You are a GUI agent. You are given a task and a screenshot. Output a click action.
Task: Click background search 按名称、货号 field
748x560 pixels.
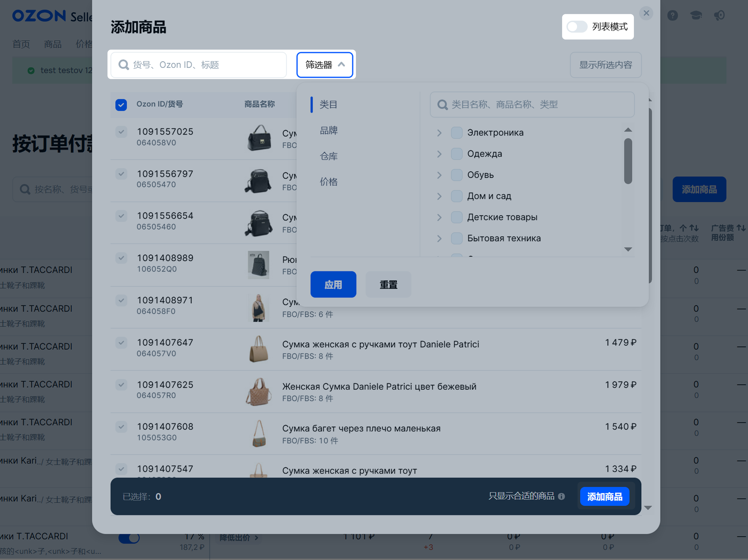tap(52, 189)
